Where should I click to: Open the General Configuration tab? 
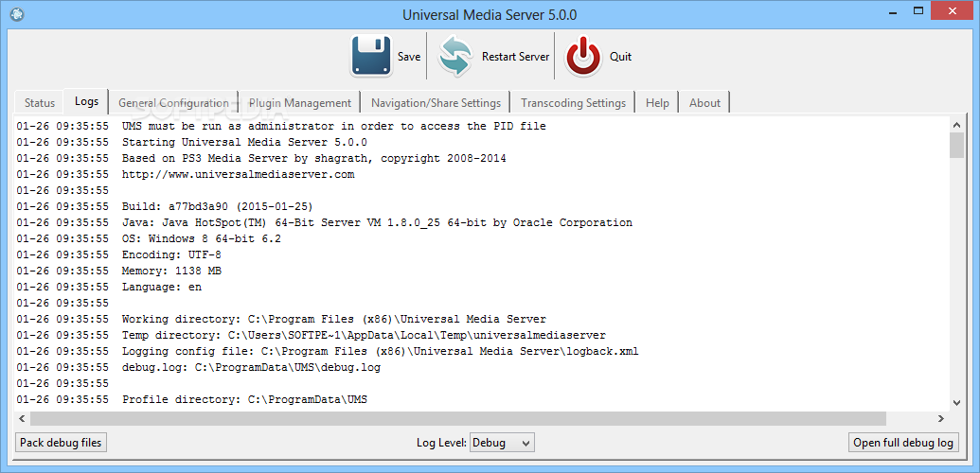coord(174,103)
